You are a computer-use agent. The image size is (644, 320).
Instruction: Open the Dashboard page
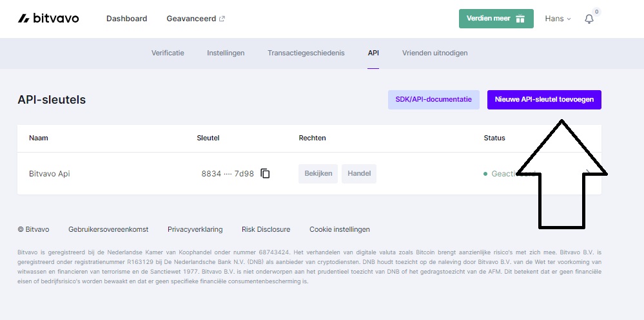[x=126, y=19]
